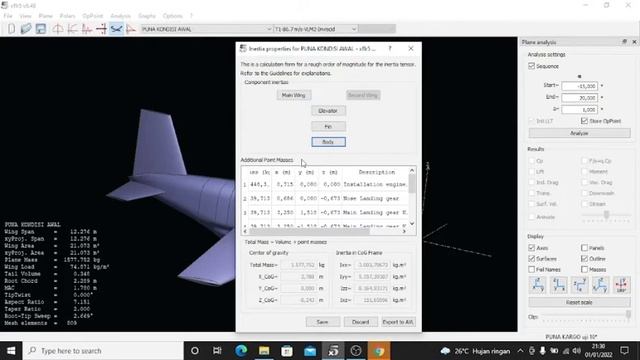Select the highlighted Wing and Plane Design icon
The height and width of the screenshot is (360, 640).
click(116, 29)
